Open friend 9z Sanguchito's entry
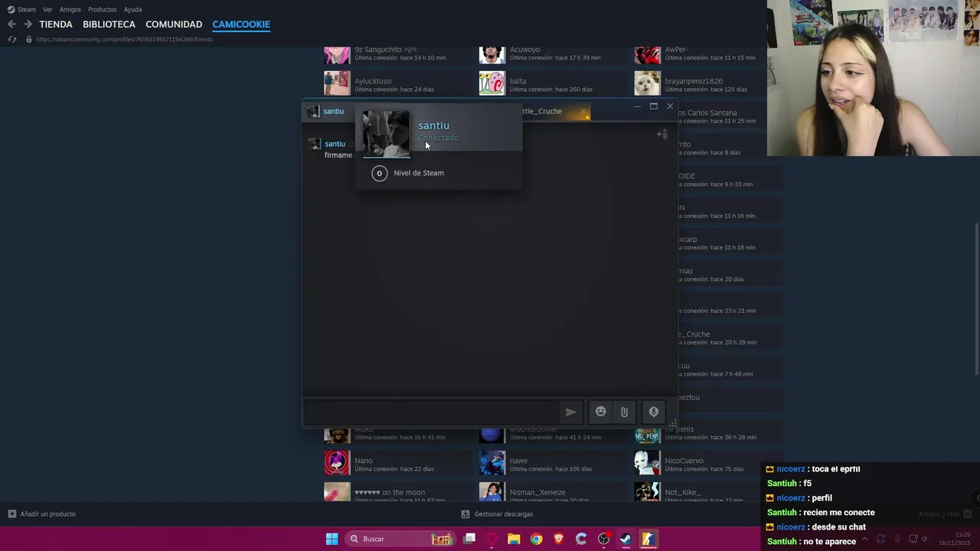Screen dimensions: 980x551 [398, 54]
